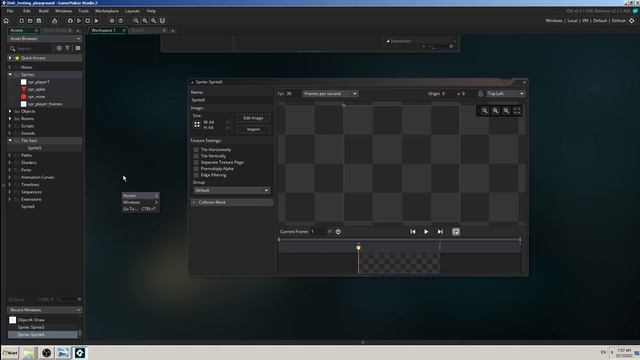Expand the Rooms folder
This screenshot has height=360, width=640.
pos(10,119)
